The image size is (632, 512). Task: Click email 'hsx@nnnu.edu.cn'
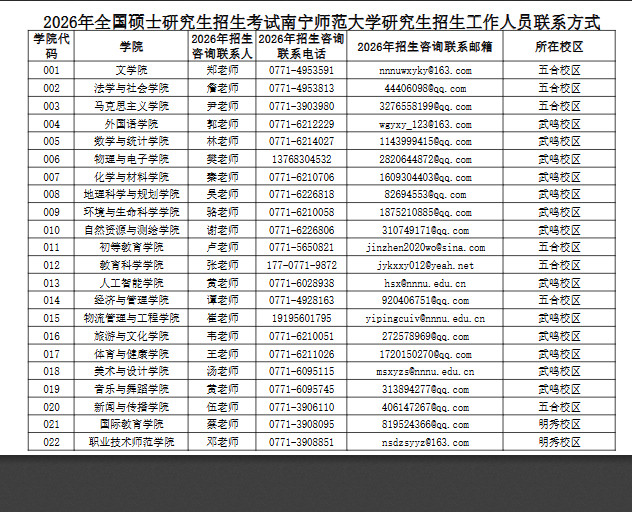pos(425,283)
